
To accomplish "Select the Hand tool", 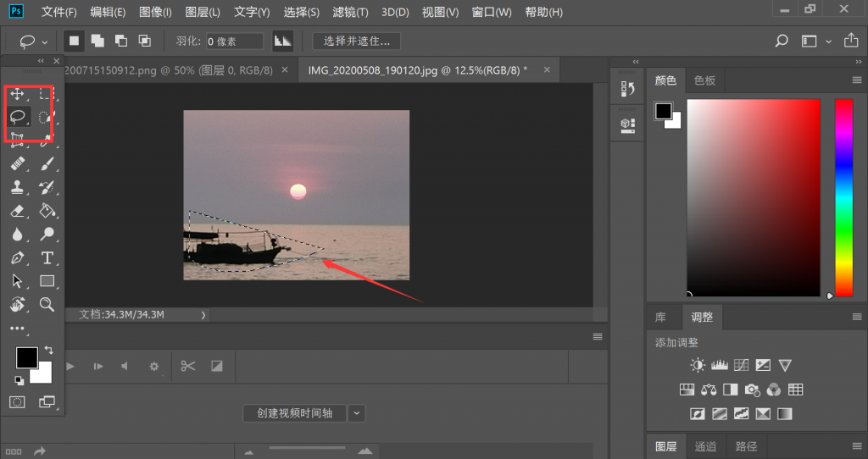I will (x=17, y=304).
